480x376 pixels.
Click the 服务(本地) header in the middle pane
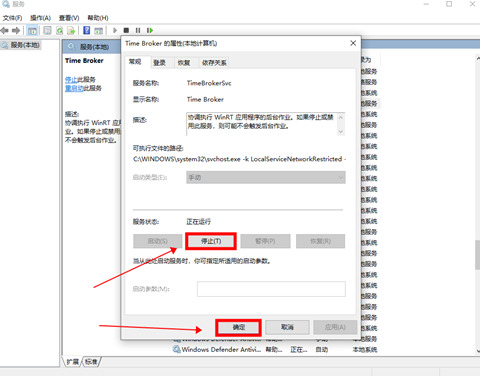[x=94, y=47]
